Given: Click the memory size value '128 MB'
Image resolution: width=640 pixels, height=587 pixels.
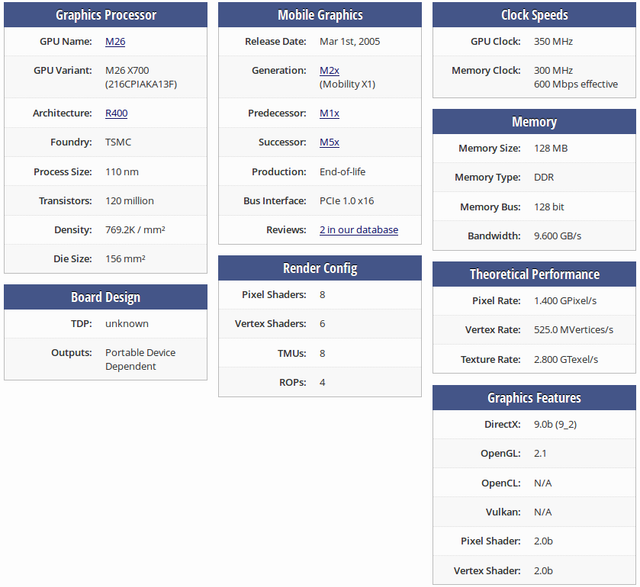Looking at the screenshot, I should coord(551,149).
